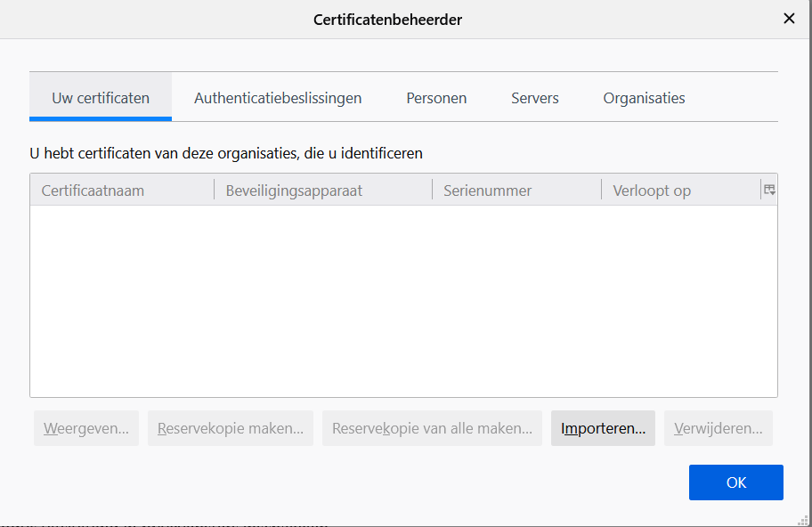Show the Organisaties tab
Viewport: 812px width, 527px height.
coord(644,98)
